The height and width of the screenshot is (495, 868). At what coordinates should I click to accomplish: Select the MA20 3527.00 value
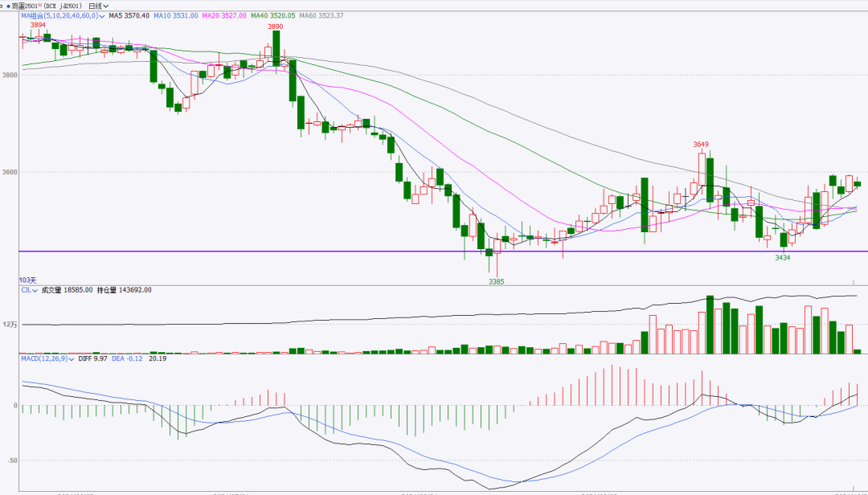(224, 15)
